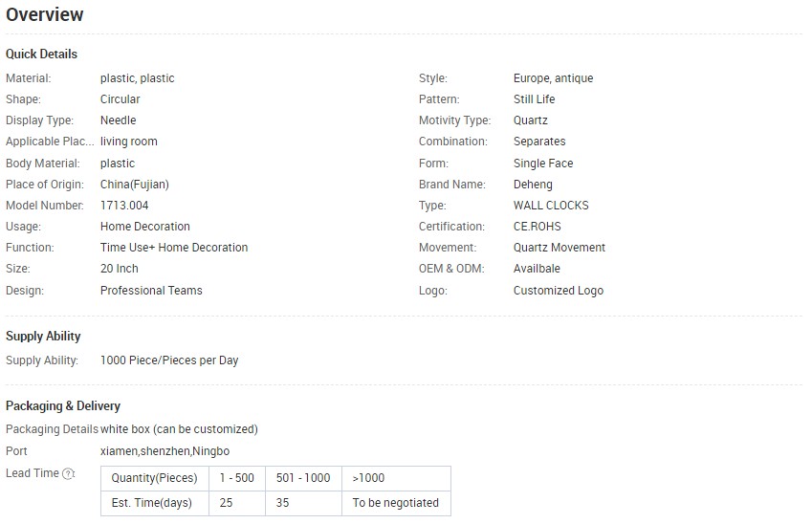Select the Quick Details section title
The width and height of the screenshot is (812, 524).
(41, 54)
